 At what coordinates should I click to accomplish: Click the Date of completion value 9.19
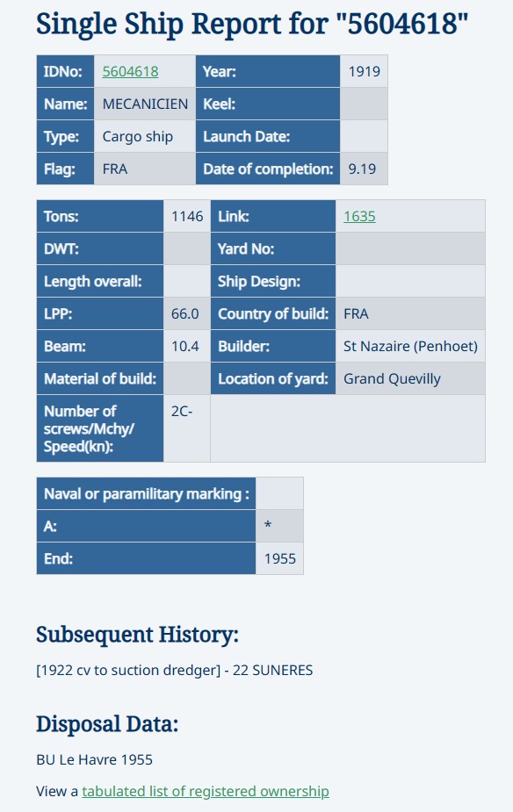(x=364, y=169)
